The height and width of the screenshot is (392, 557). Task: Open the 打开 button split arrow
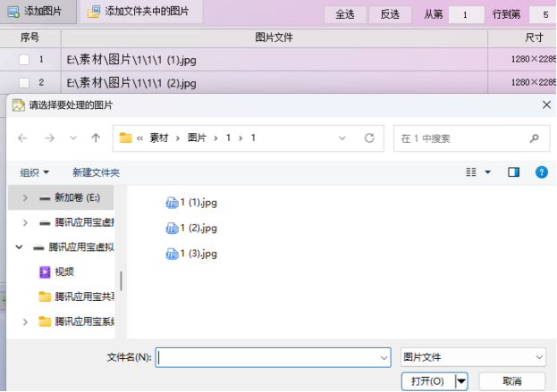point(461,381)
